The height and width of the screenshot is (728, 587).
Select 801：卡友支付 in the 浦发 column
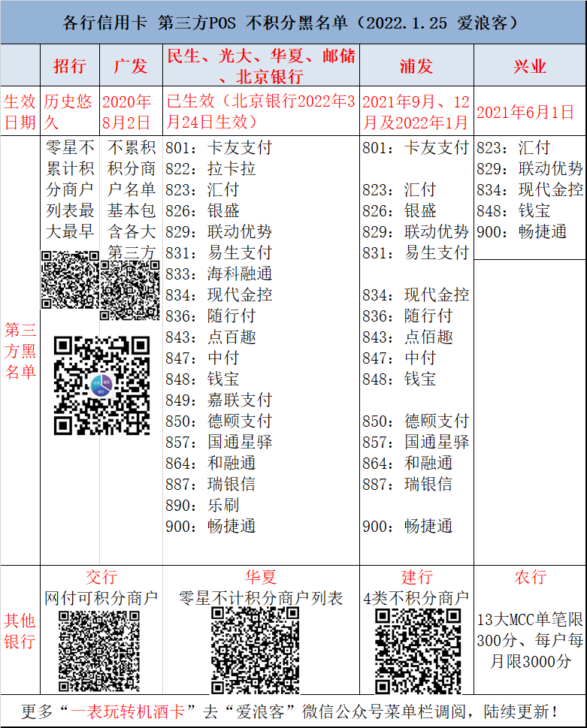pos(416,148)
